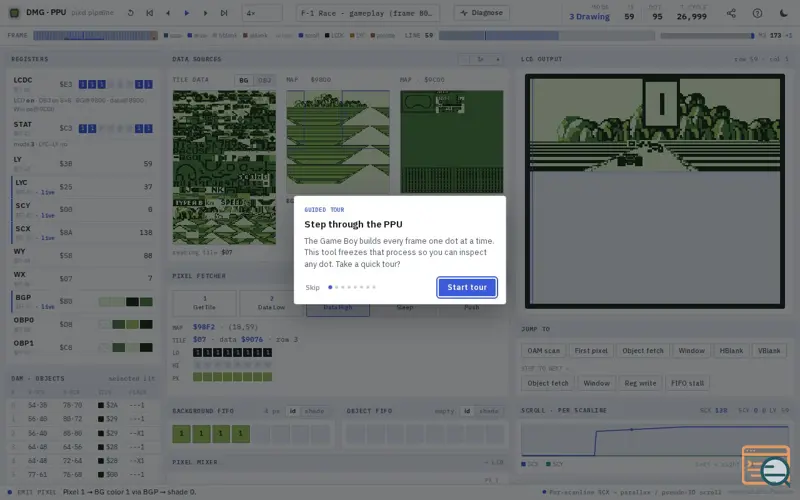Step to next FIFO stall
Image resolution: width=800 pixels, height=500 pixels.
pyautogui.click(x=687, y=383)
